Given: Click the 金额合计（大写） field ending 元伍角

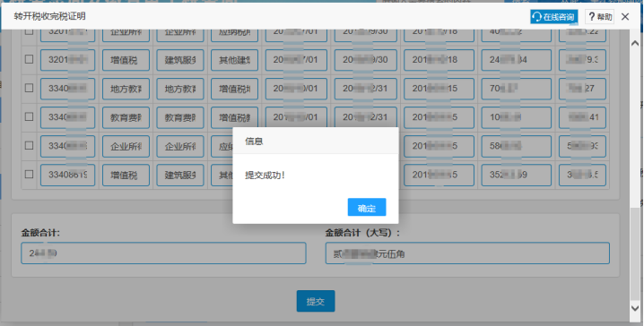Looking at the screenshot, I should (x=467, y=253).
